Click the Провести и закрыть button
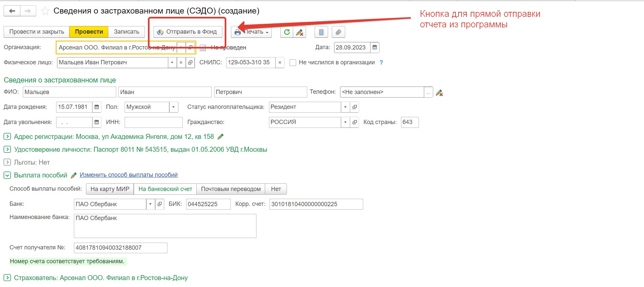Viewport: 644px width, 287px height. [x=37, y=32]
